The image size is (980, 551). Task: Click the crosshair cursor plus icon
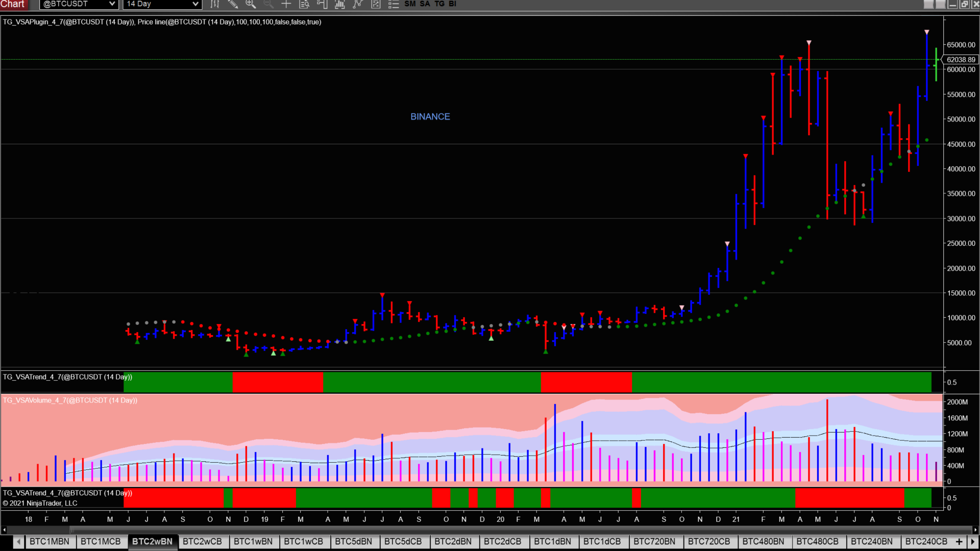coord(286,4)
